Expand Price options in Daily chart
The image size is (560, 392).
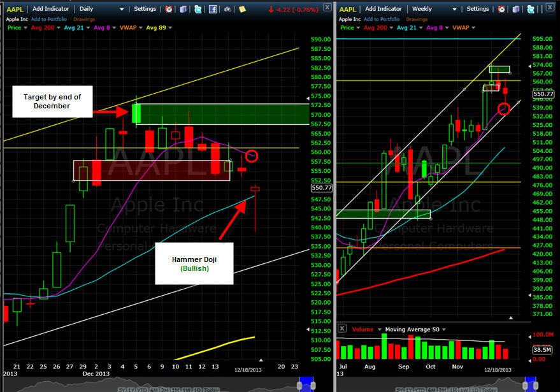[x=25, y=28]
